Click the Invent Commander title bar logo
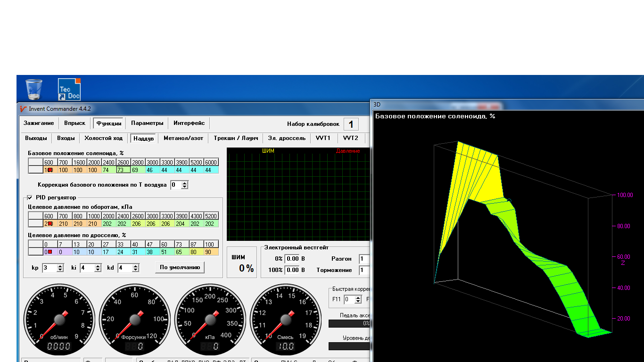 pos(23,108)
